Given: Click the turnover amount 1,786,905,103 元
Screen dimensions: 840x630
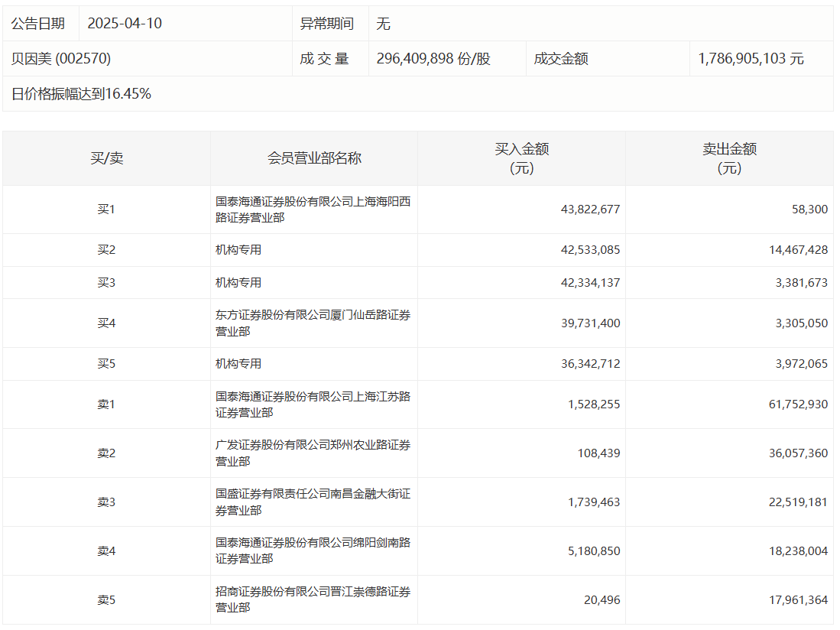Looking at the screenshot, I should point(751,59).
